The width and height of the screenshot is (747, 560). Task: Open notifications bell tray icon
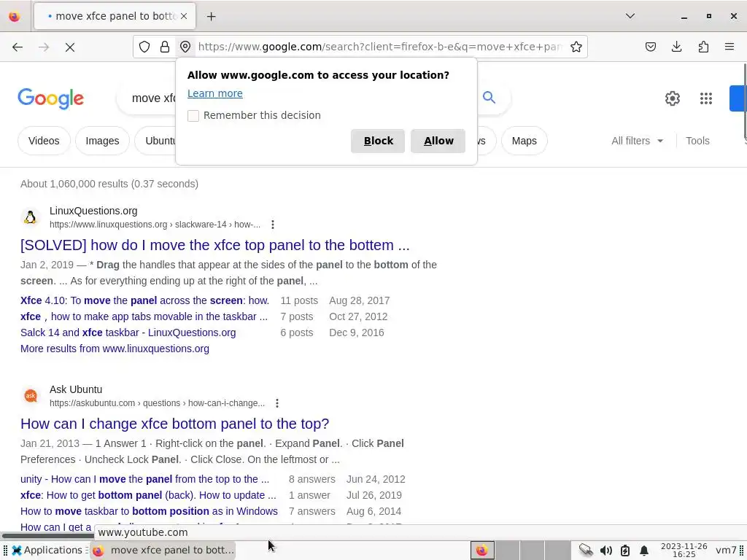(x=644, y=551)
